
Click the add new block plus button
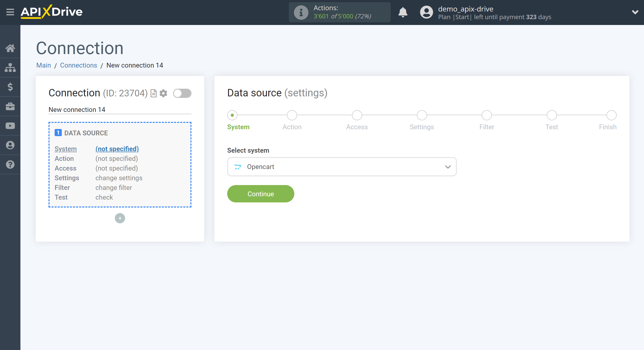coord(120,218)
